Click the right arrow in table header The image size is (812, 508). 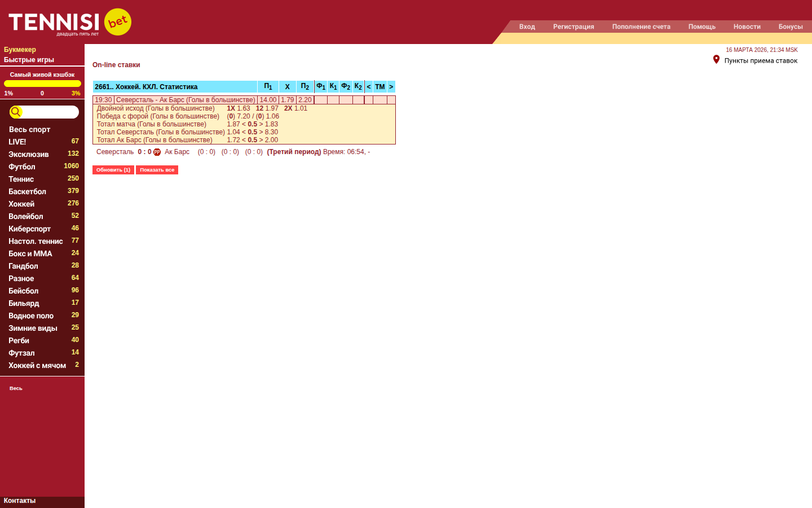tap(391, 87)
